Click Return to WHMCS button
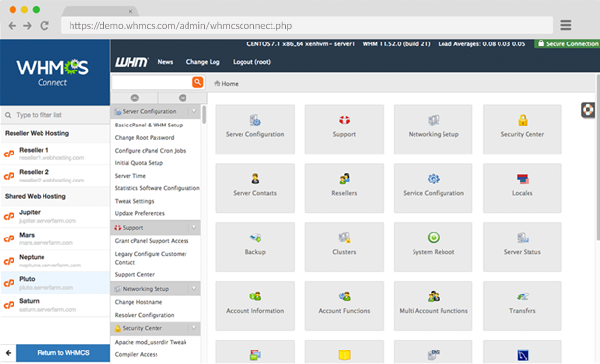 [63, 353]
